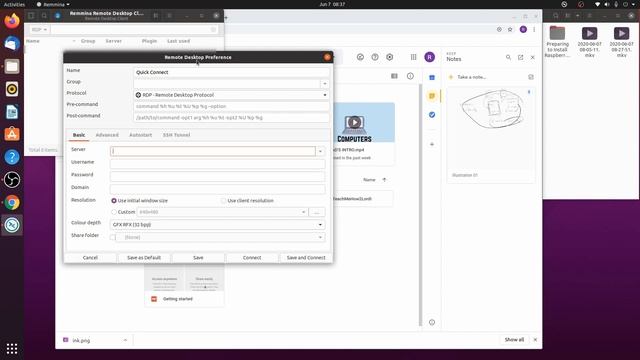Click Save button in preference dialog
640x360 pixels.
tap(198, 258)
